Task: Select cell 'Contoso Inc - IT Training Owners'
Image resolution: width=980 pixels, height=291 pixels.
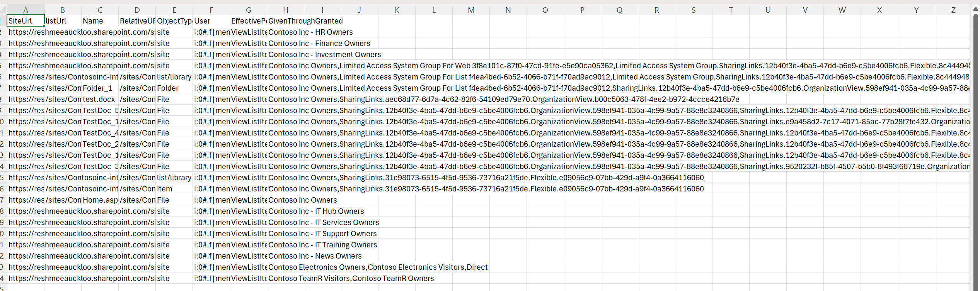Action: [x=285, y=245]
